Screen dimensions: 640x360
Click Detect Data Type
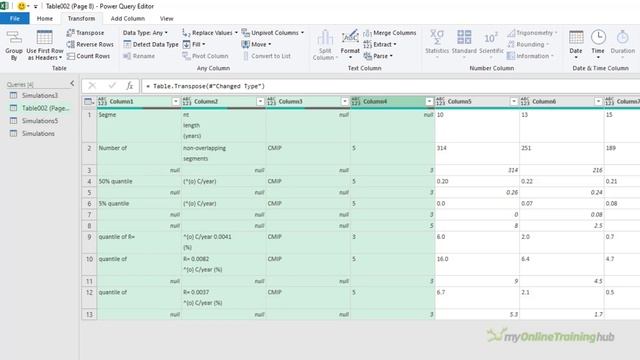[x=151, y=44]
